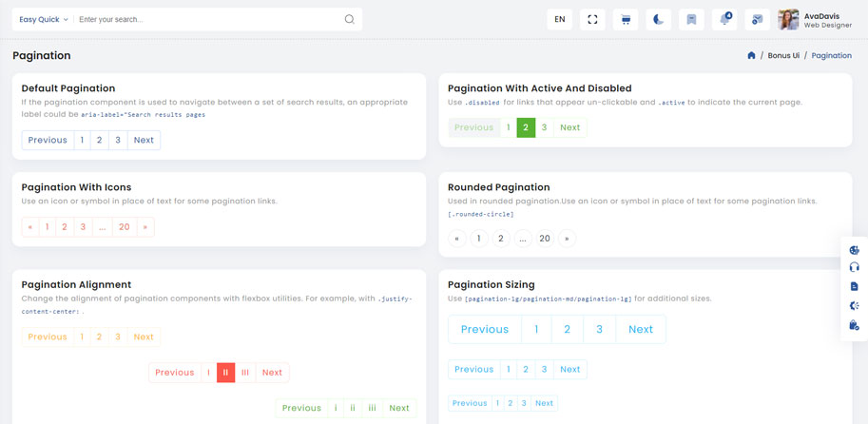Viewport: 868px width, 424px height.
Task: Switch to dark mode with moon icon
Action: click(658, 19)
